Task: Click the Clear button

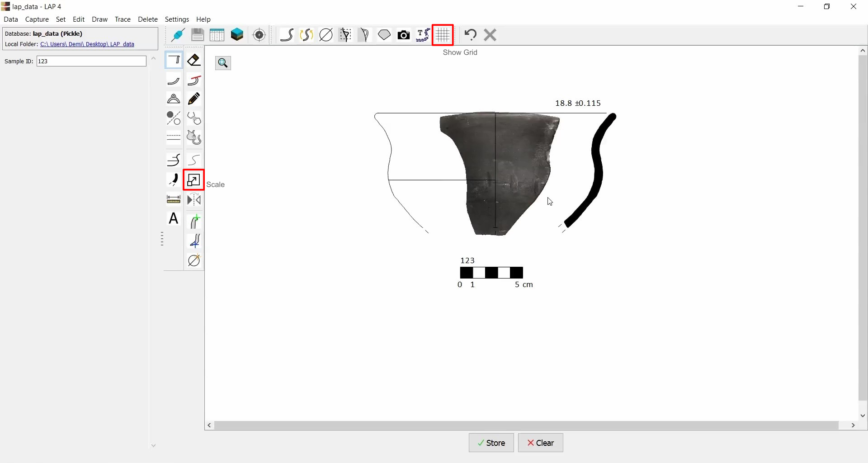Action: click(541, 443)
